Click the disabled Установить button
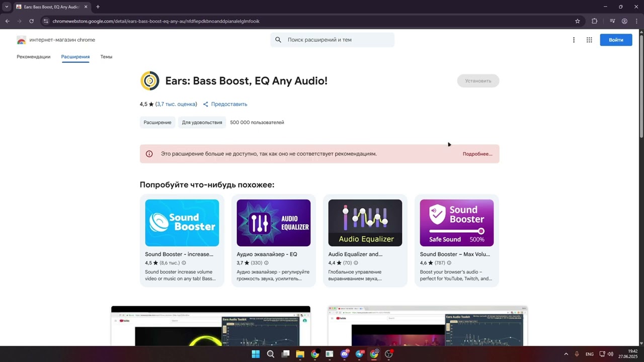The height and width of the screenshot is (362, 644). click(478, 80)
